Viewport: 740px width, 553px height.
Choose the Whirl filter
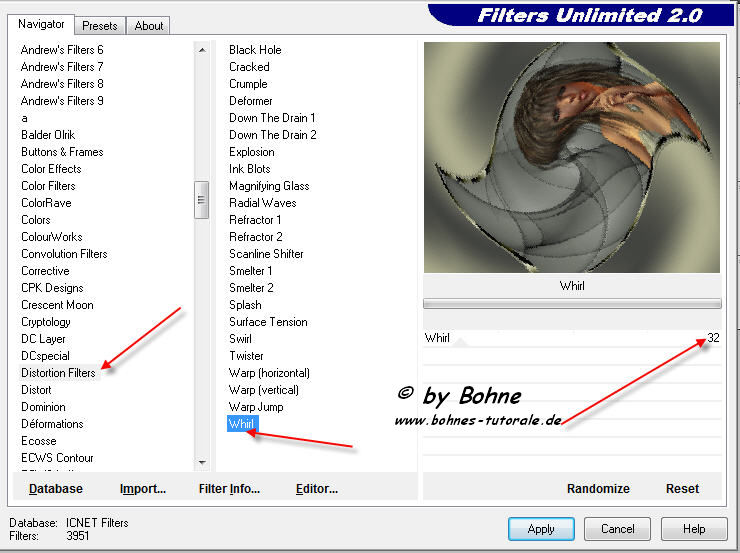(242, 424)
